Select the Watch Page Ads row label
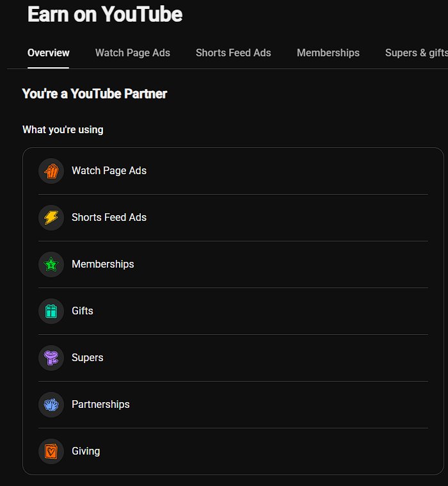Viewport: 448px width, 486px height. tap(109, 171)
